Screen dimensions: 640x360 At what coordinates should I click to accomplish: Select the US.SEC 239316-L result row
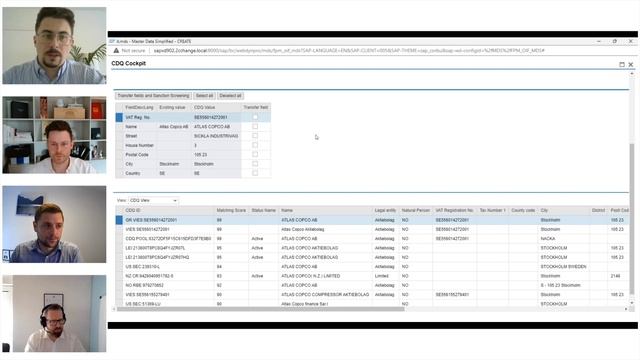click(x=372, y=267)
